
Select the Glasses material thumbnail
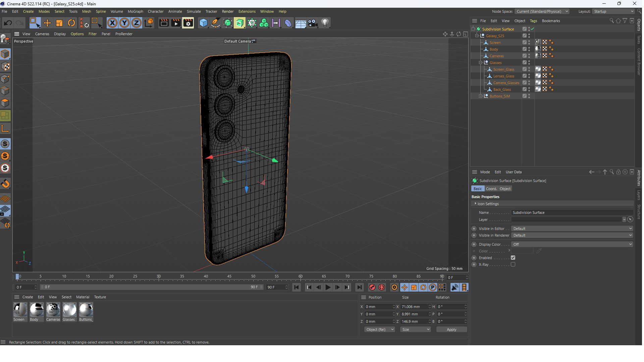pyautogui.click(x=69, y=309)
